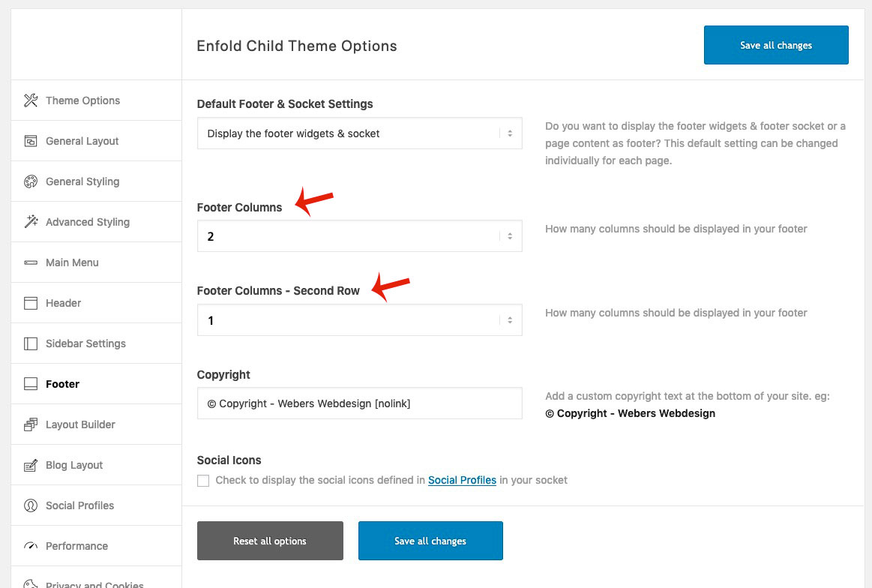This screenshot has height=588, width=872.
Task: Open Performance section
Action: point(96,546)
